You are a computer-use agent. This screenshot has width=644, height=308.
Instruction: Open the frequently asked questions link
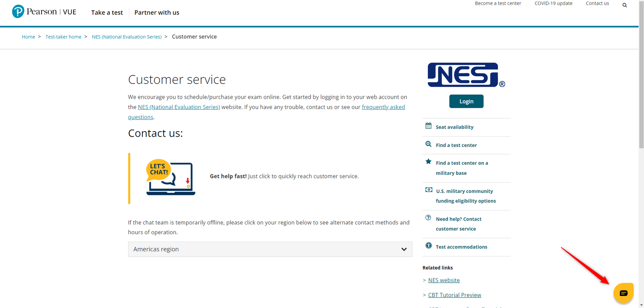(x=267, y=112)
